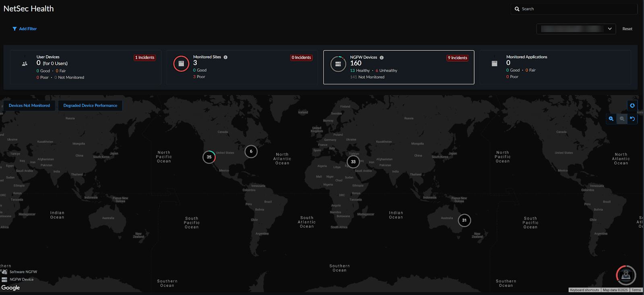Click the 0 Fair count under User Devices
Viewport: 644px width, 295px height.
(x=61, y=71)
